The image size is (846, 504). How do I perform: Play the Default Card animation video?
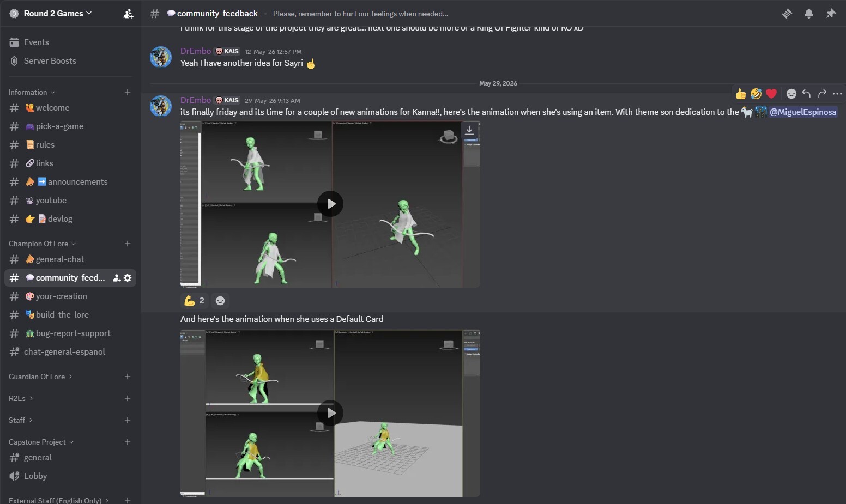(330, 413)
